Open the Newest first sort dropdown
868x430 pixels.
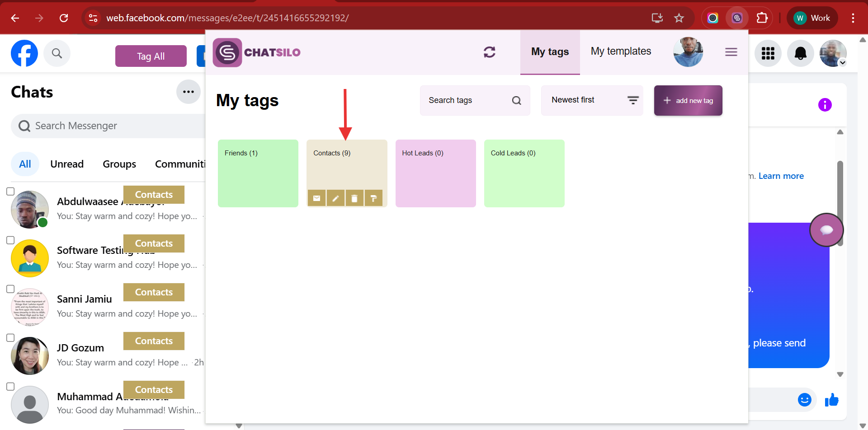(x=592, y=100)
